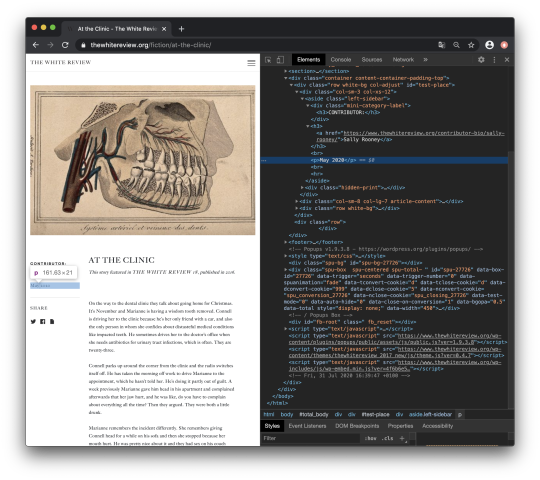Image resolution: width=540 pixels, height=480 pixels.
Task: Click the translate page icon
Action: (442, 45)
